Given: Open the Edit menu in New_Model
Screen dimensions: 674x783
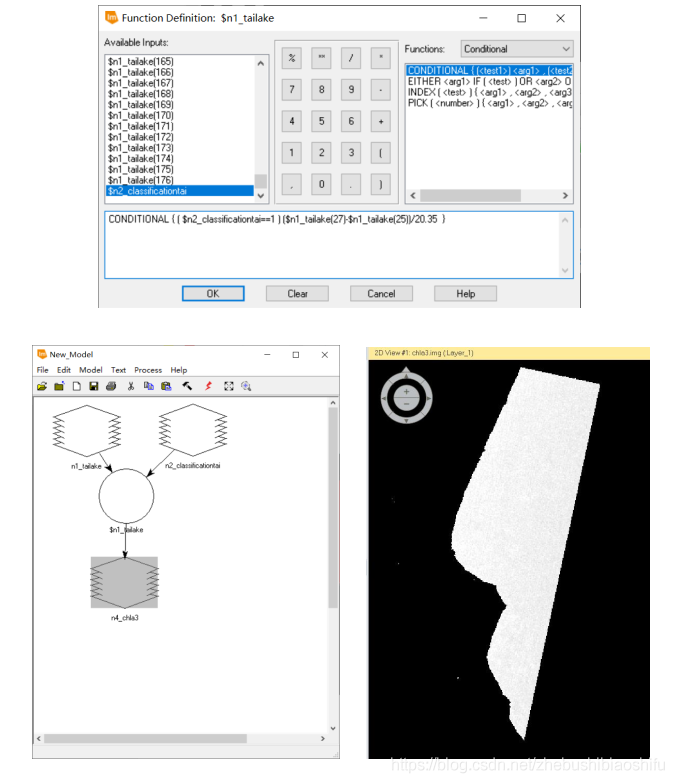Looking at the screenshot, I should [63, 370].
